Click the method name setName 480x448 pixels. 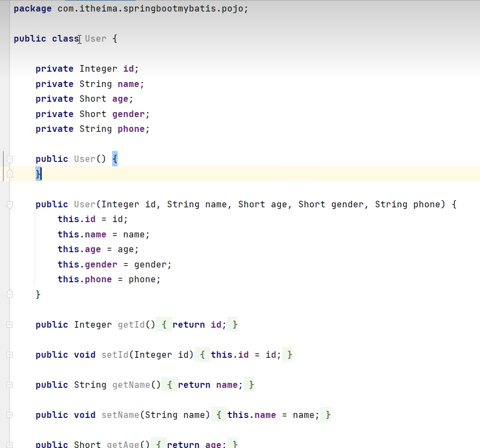120,415
